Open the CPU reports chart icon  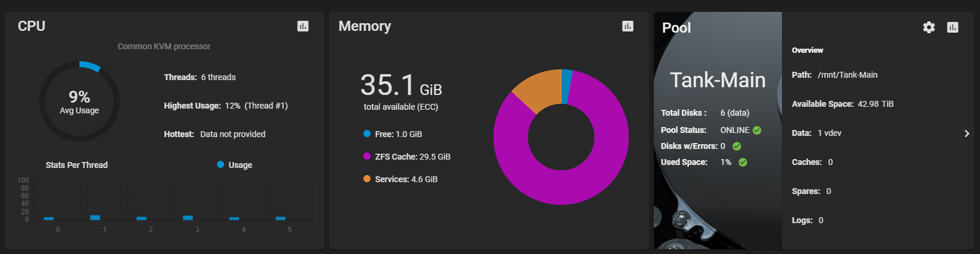tap(303, 26)
